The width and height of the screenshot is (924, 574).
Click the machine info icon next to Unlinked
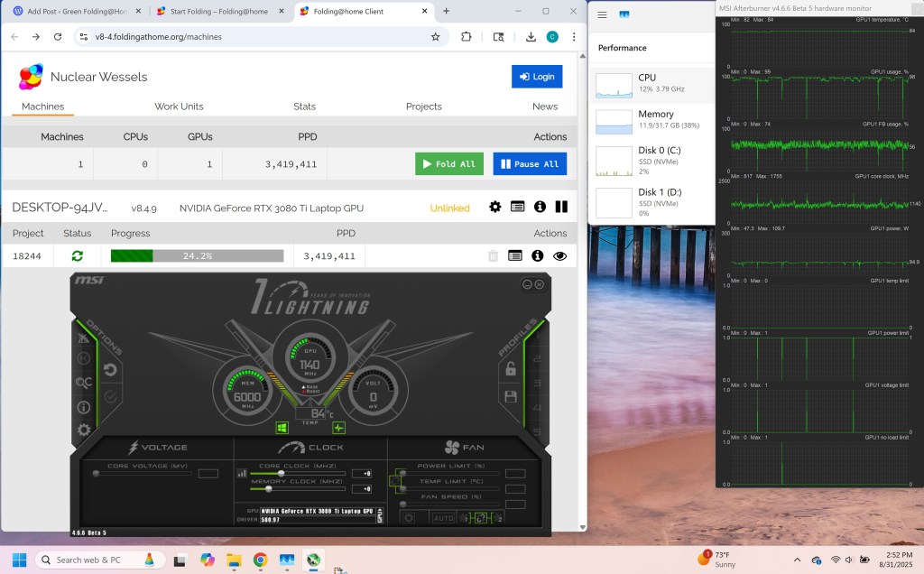point(540,208)
